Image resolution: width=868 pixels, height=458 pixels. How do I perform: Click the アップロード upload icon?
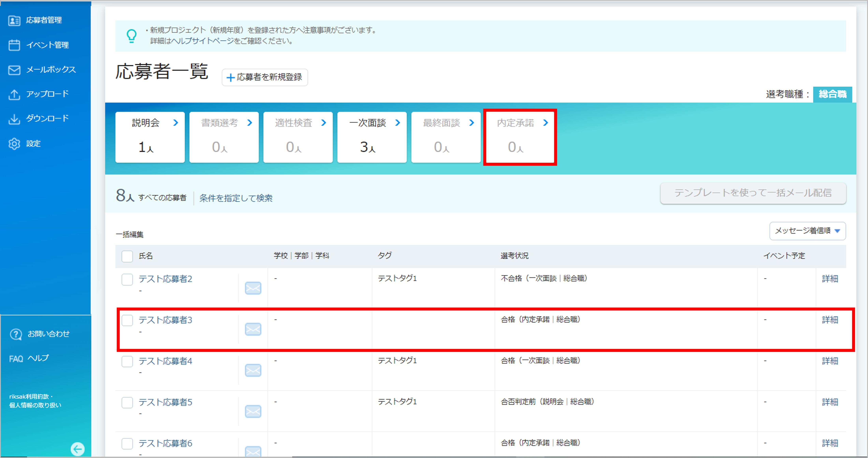14,94
